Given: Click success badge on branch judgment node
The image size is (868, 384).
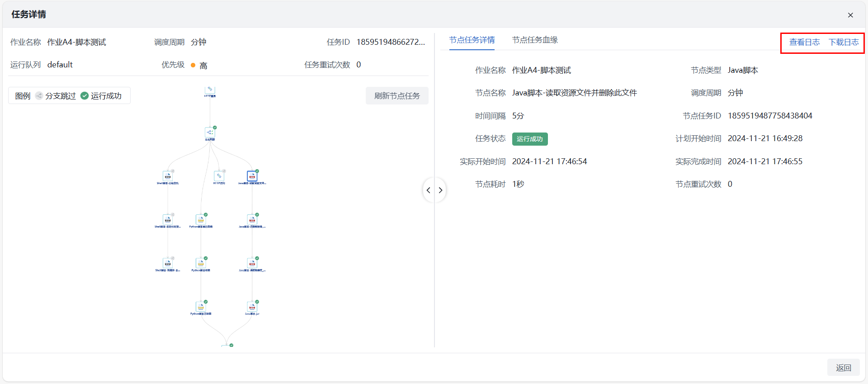Looking at the screenshot, I should point(215,128).
